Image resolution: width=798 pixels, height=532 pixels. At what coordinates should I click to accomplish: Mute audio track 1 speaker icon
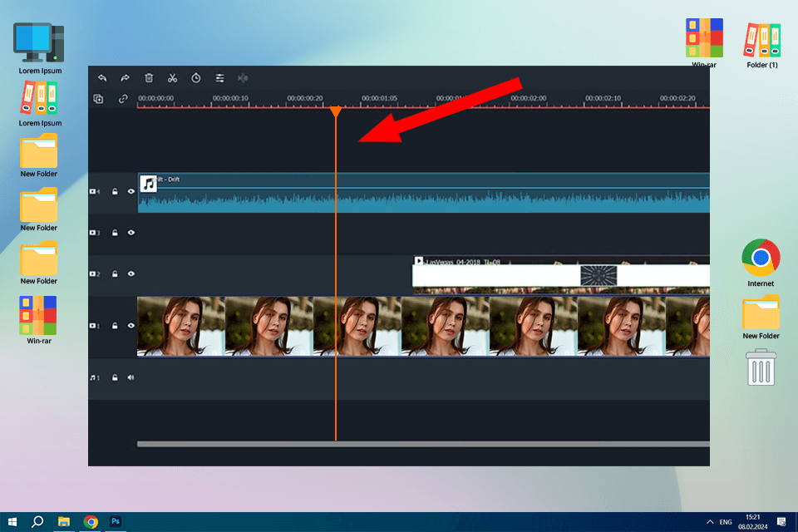tap(131, 377)
